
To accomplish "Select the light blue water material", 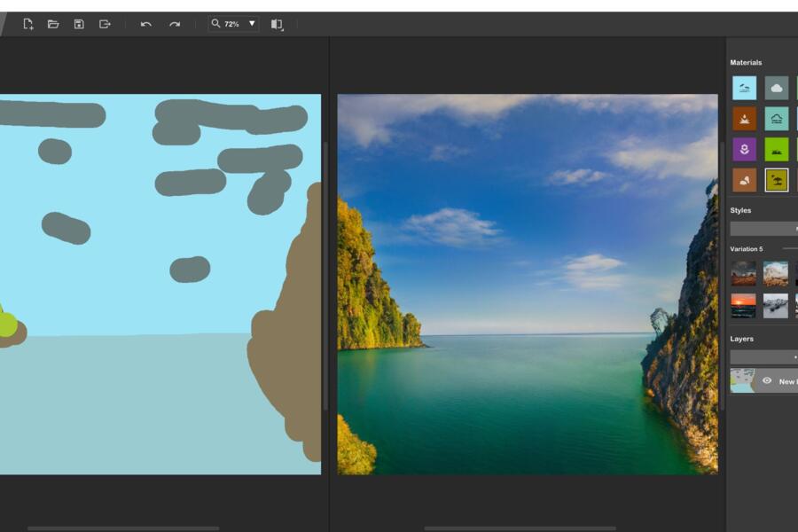I will pos(744,88).
